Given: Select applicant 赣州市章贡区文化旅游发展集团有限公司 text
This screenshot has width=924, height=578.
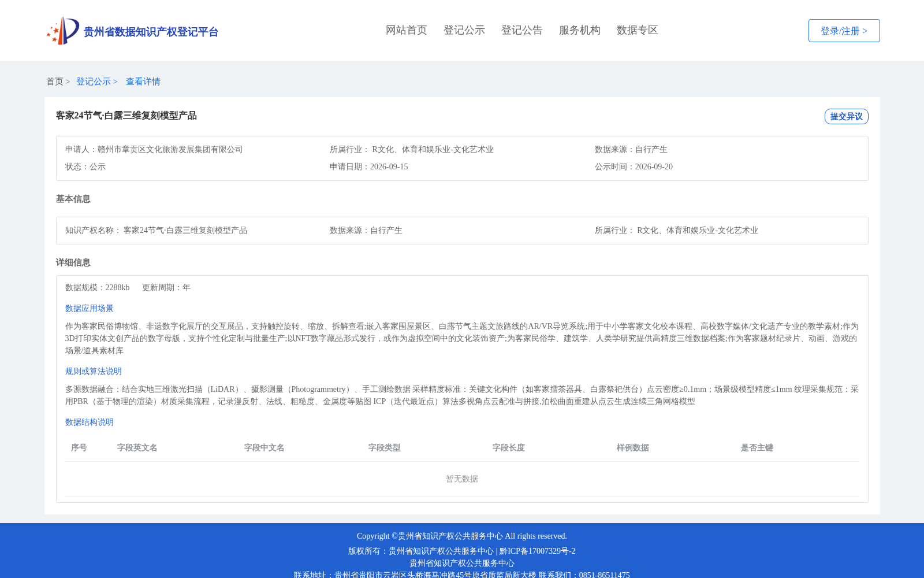Looking at the screenshot, I should (170, 150).
